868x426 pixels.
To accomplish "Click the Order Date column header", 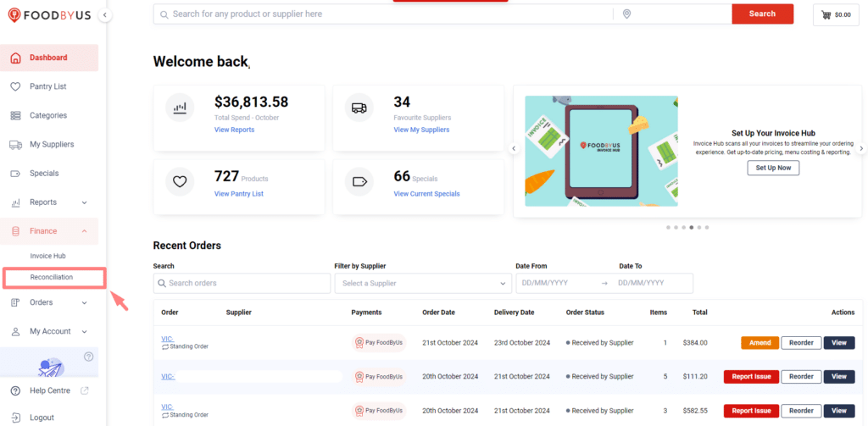I will (x=438, y=313).
